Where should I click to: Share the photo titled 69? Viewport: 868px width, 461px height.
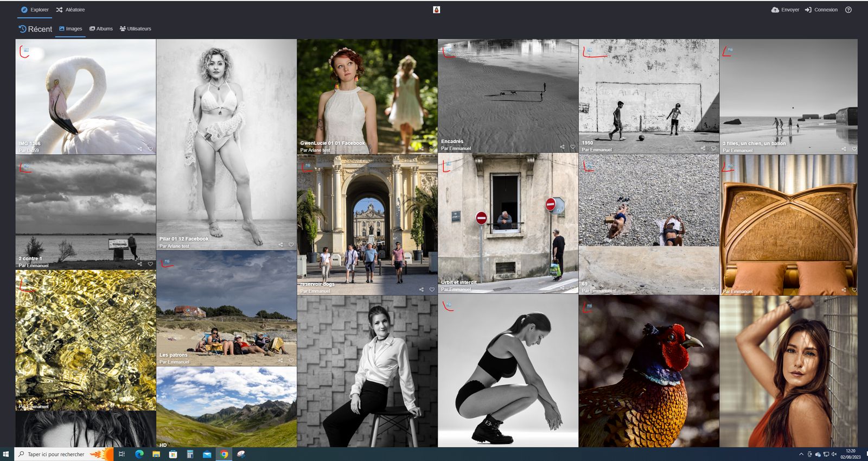[703, 289]
